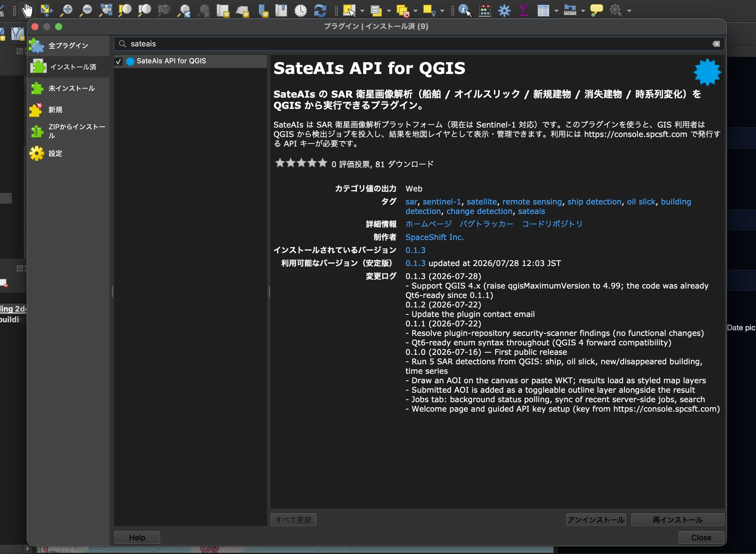
Task: Expand the Attribute Table dropdown arrow
Action: (556, 11)
